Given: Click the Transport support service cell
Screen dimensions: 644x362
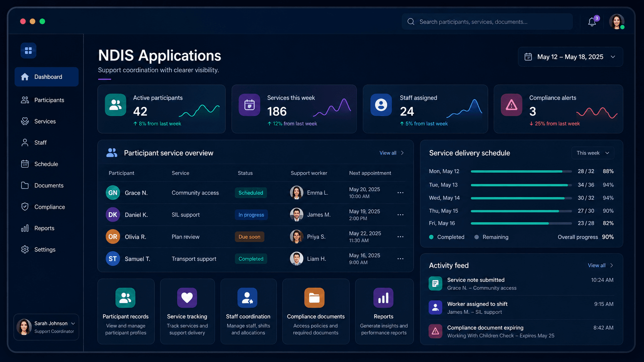Looking at the screenshot, I should 194,259.
